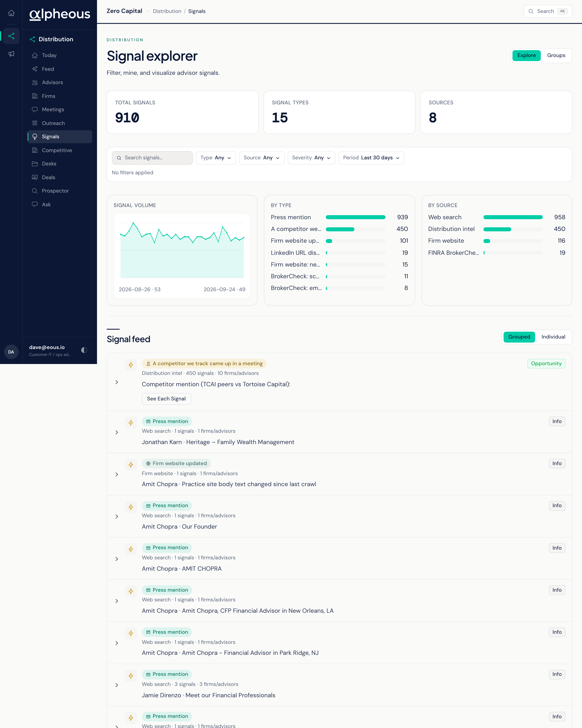
Task: Click the DA user avatar
Action: [11, 352]
